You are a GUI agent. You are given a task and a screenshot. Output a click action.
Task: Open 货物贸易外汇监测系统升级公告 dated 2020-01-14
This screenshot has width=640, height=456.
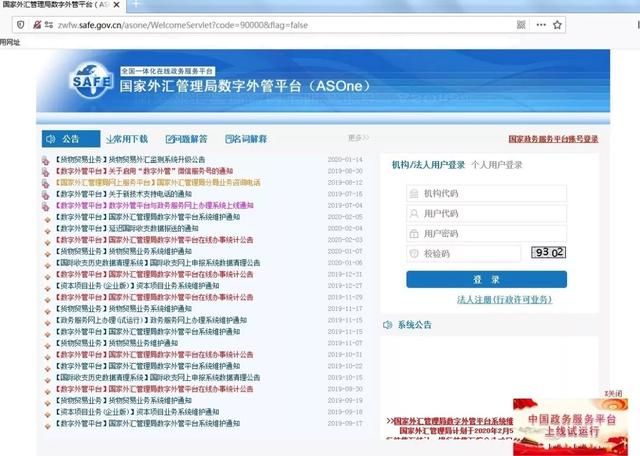(130, 160)
